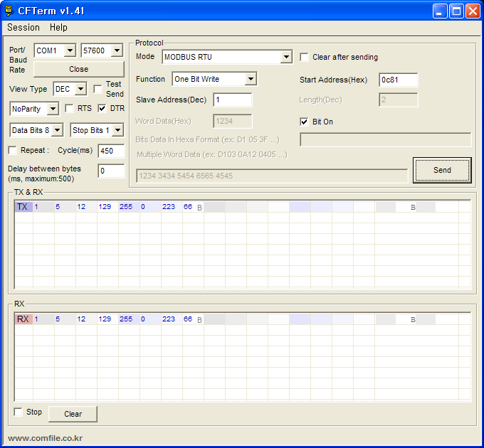The image size is (484, 448).
Task: Toggle the RTS checkbox
Action: point(70,109)
